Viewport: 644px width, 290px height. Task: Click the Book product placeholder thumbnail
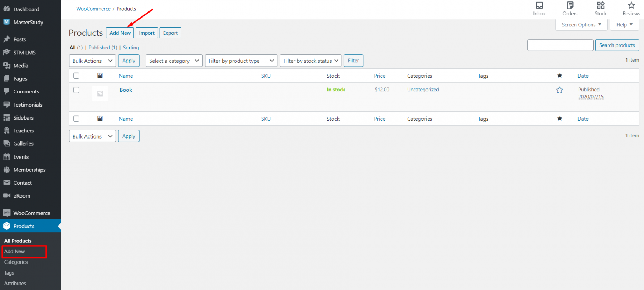100,94
